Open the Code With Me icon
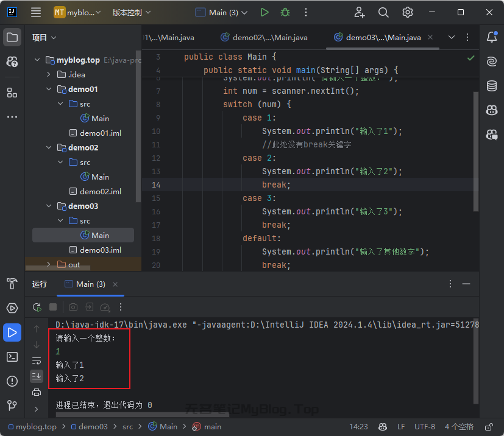 pyautogui.click(x=360, y=13)
